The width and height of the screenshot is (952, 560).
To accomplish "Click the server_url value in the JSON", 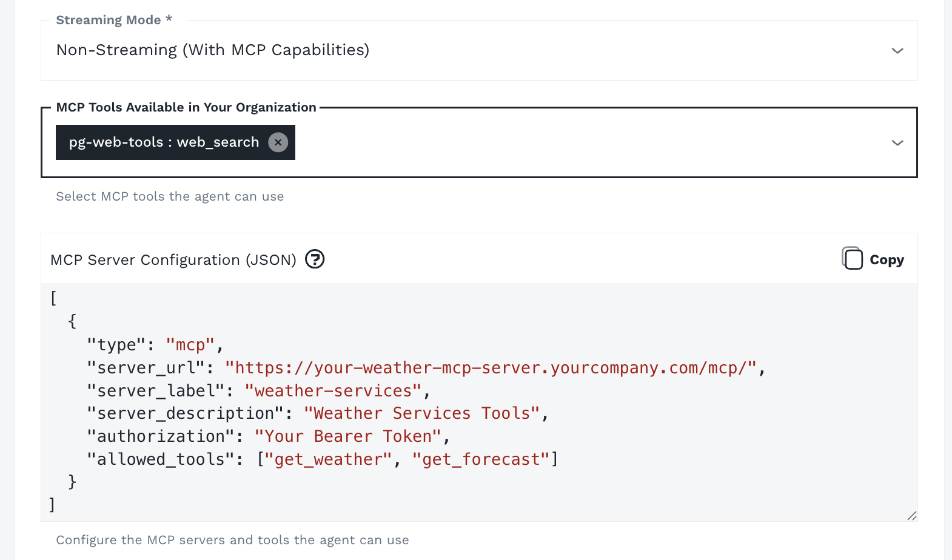I will click(491, 367).
